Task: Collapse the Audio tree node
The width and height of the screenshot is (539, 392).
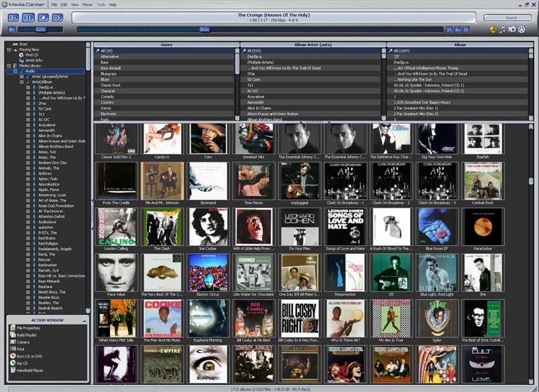Action: pos(15,71)
